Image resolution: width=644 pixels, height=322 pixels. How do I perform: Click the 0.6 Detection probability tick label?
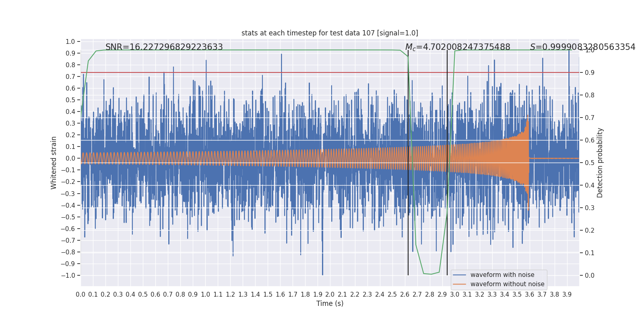pos(590,140)
